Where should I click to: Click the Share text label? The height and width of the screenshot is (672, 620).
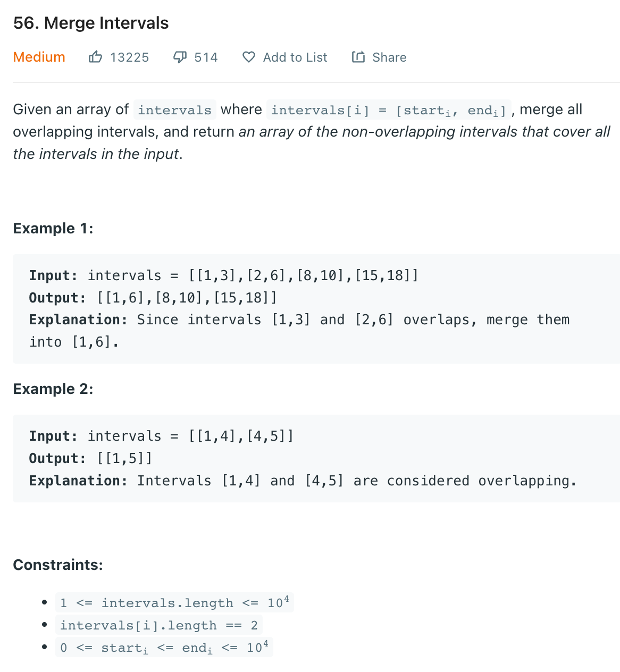click(389, 57)
